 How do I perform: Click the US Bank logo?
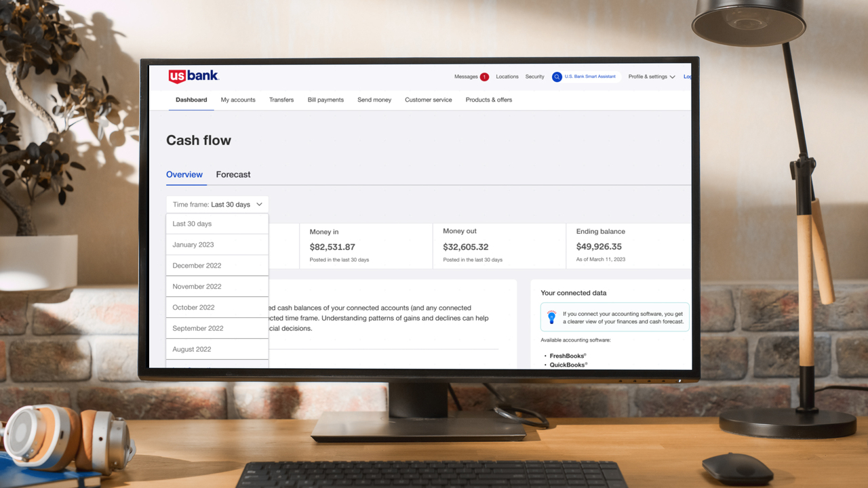(x=194, y=77)
